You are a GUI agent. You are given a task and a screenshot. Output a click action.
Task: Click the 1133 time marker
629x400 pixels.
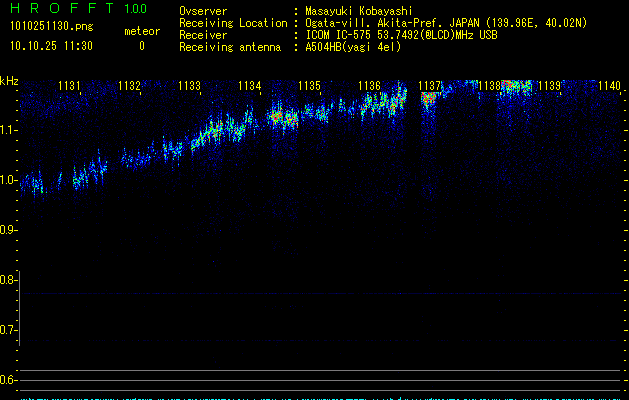coord(189,86)
